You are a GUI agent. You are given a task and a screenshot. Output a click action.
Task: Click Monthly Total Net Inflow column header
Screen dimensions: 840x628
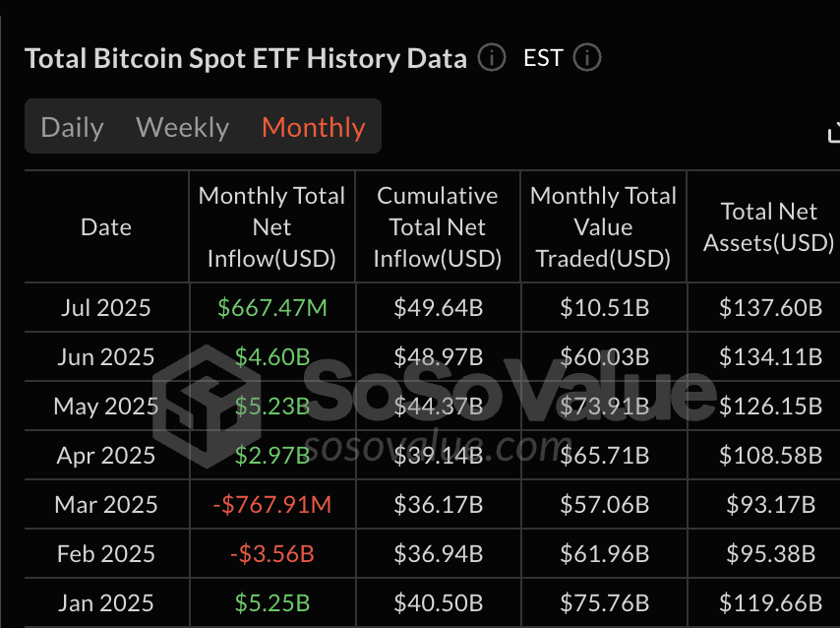(271, 227)
